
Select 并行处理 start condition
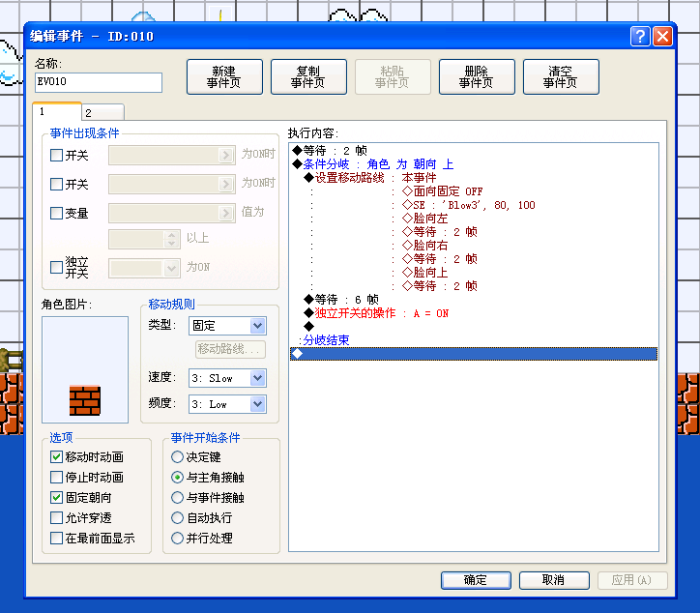click(x=177, y=538)
